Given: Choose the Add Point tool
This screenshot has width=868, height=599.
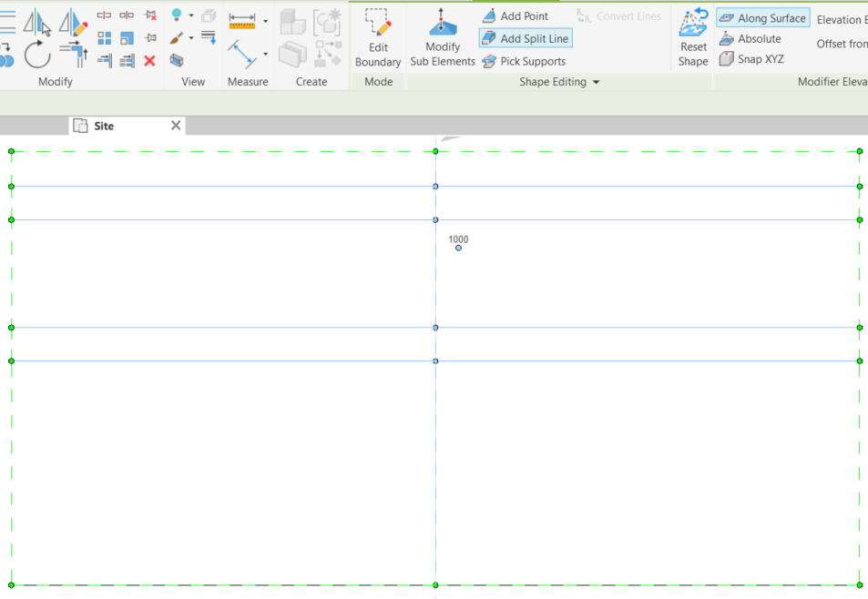Looking at the screenshot, I should point(515,16).
